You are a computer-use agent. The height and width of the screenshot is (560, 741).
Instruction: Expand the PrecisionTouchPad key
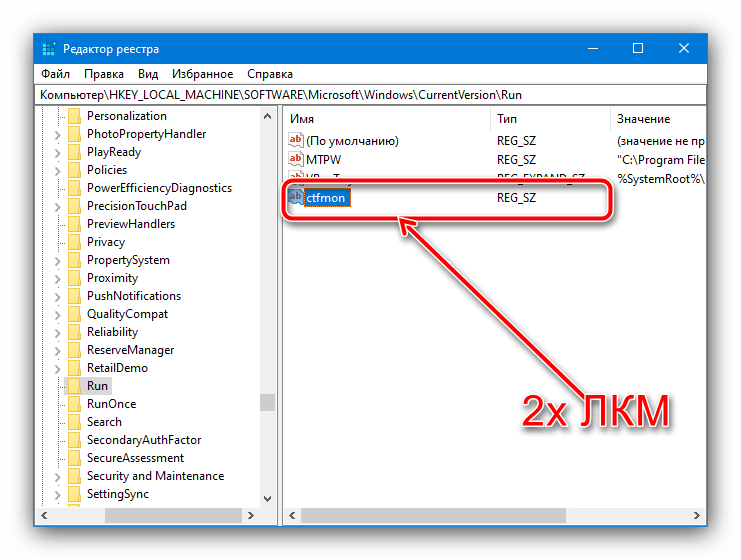(57, 207)
